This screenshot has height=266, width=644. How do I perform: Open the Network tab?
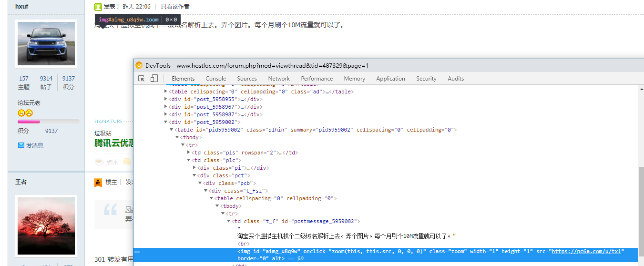click(279, 79)
